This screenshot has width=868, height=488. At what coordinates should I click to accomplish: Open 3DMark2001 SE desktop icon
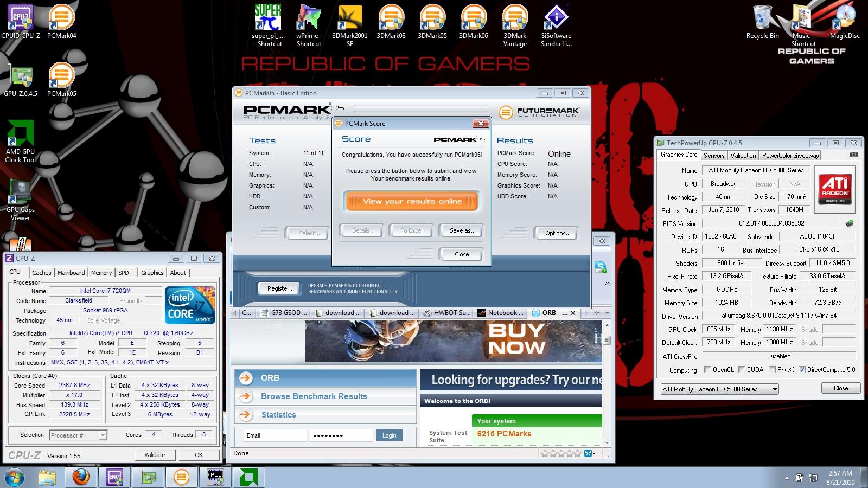(x=350, y=25)
